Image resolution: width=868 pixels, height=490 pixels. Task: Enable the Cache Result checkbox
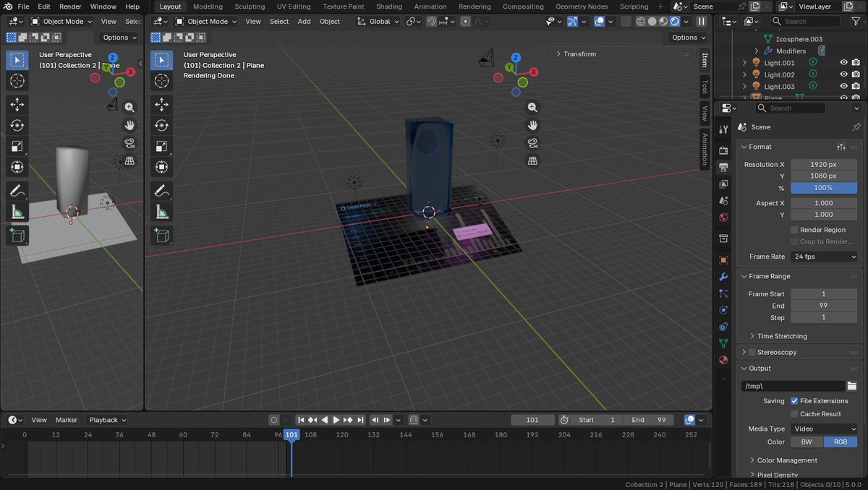pyautogui.click(x=794, y=414)
